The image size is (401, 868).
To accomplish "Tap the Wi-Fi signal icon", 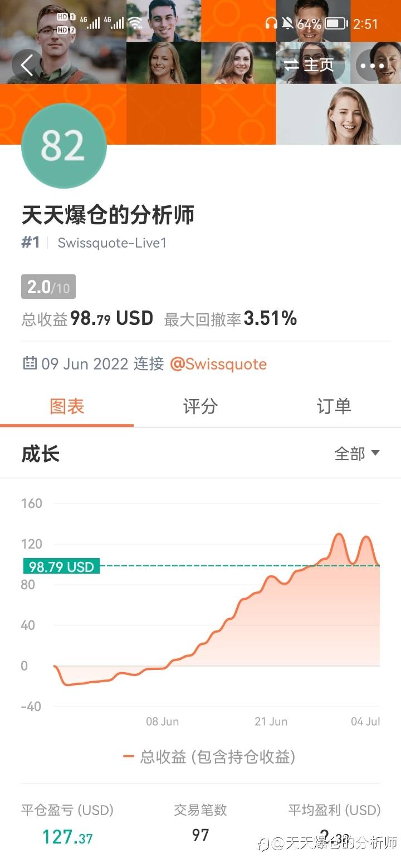I will click(135, 23).
